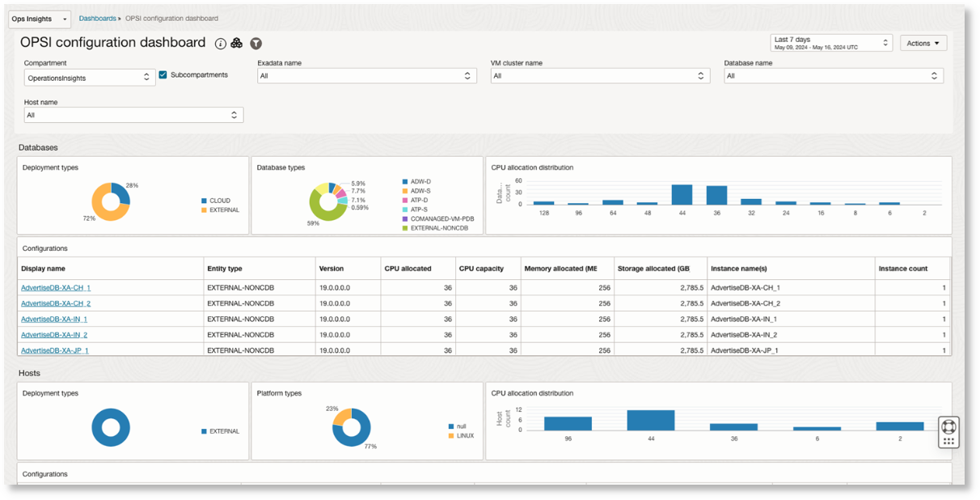Click the dashboard info icon
This screenshot has height=500, width=980.
pos(221,43)
